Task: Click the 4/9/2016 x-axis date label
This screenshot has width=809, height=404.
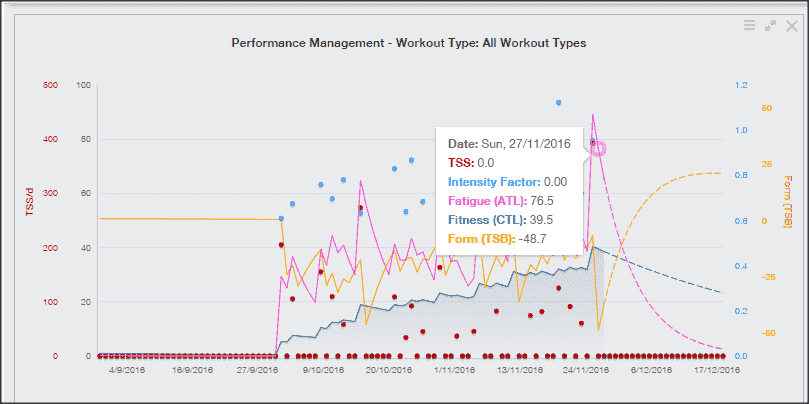Action: (x=126, y=370)
